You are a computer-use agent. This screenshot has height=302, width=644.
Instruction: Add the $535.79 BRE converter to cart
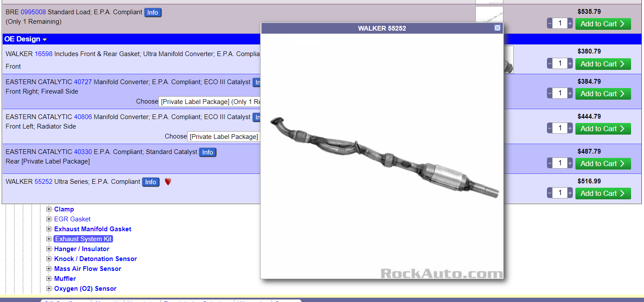point(603,24)
